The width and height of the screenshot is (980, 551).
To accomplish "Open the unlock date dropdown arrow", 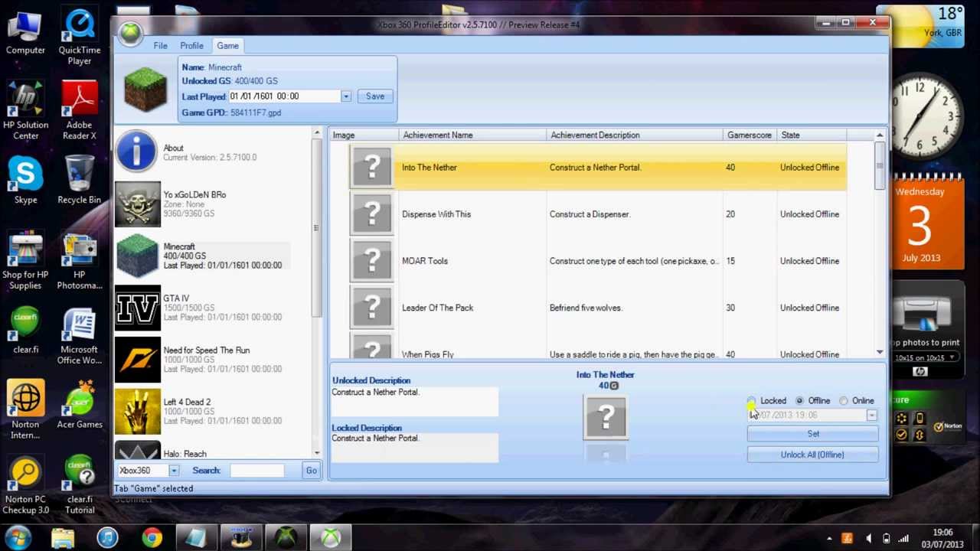I will pos(871,416).
